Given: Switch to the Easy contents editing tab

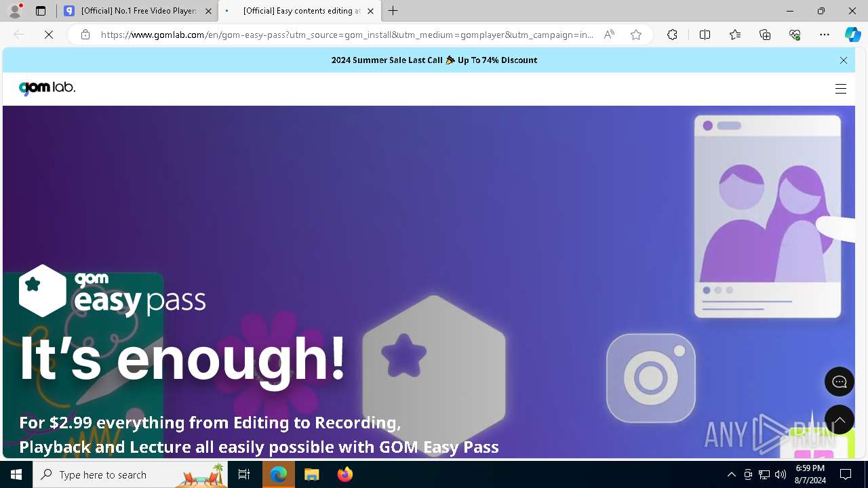Looking at the screenshot, I should click(300, 11).
